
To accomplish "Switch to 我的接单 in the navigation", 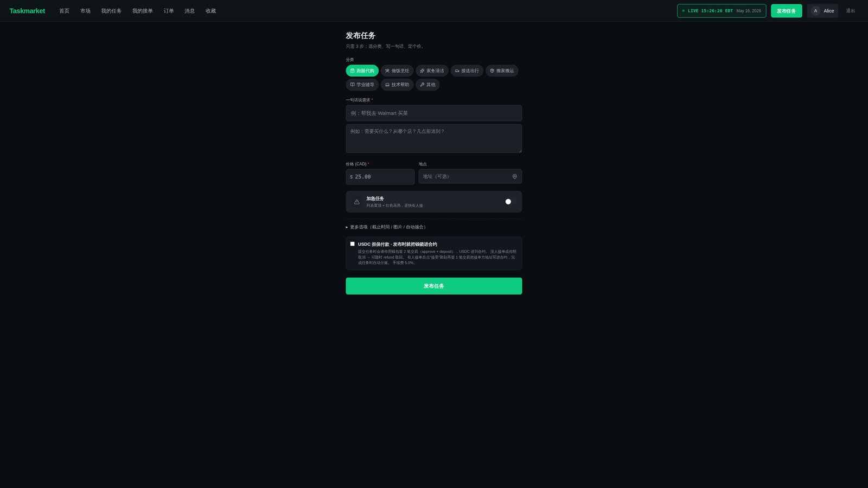I will tap(143, 11).
